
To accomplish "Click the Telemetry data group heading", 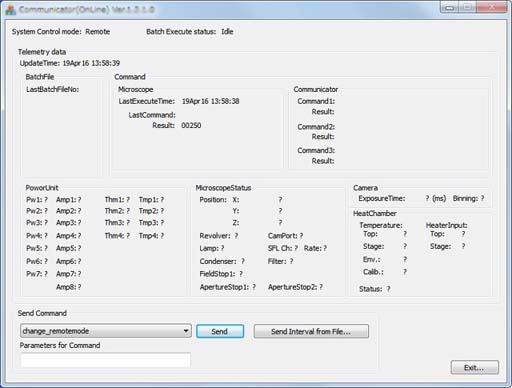I will tap(42, 52).
